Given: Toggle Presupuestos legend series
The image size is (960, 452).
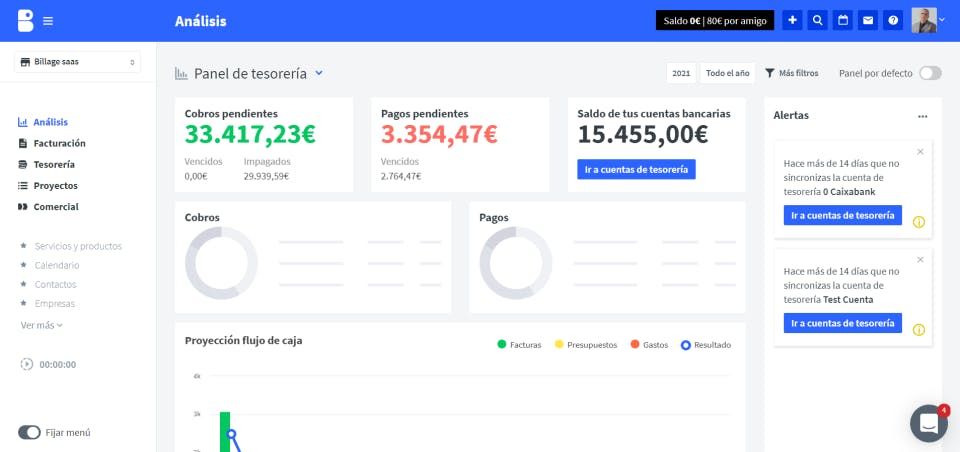Looking at the screenshot, I should (586, 345).
